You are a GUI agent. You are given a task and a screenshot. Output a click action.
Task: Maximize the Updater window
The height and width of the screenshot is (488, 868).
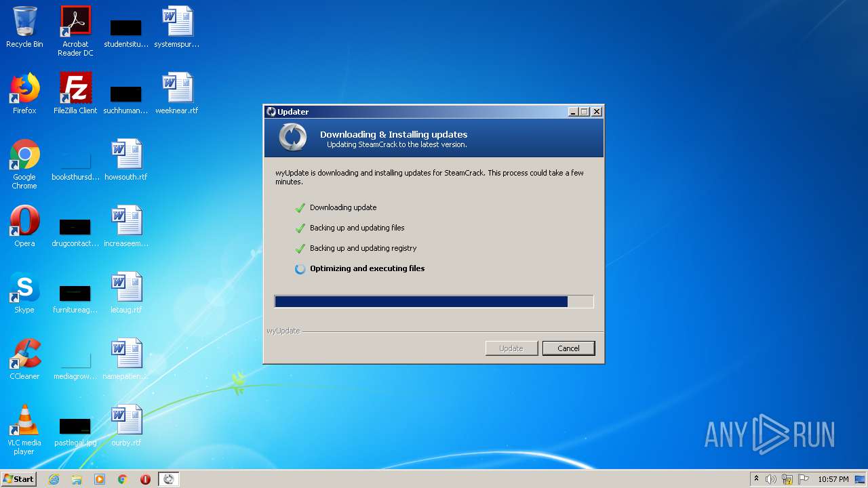(585, 112)
